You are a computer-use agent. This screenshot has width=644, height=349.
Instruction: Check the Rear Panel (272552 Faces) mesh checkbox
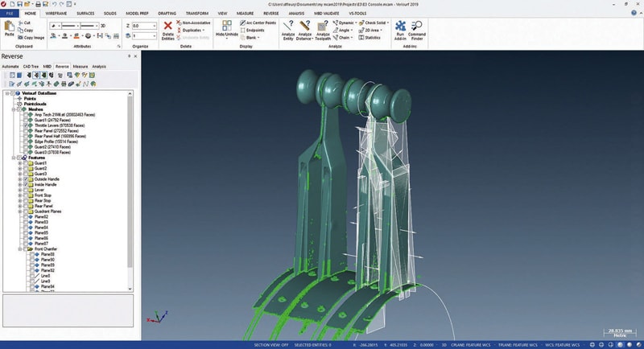click(x=26, y=131)
